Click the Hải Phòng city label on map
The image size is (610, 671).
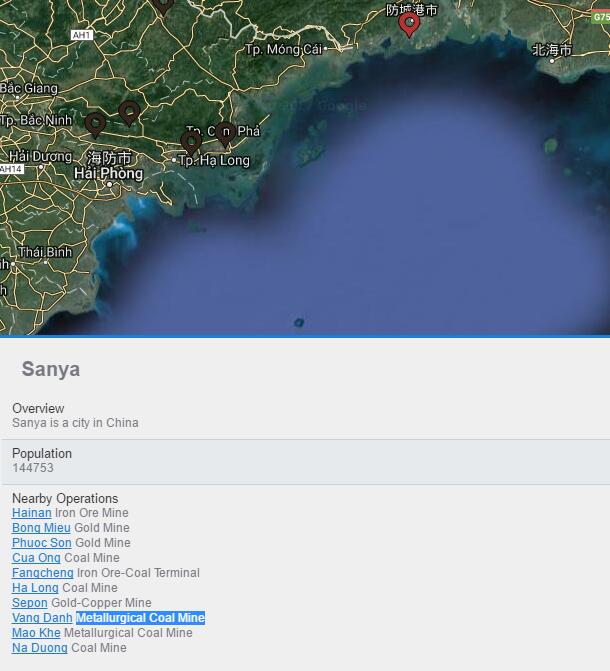pos(108,173)
